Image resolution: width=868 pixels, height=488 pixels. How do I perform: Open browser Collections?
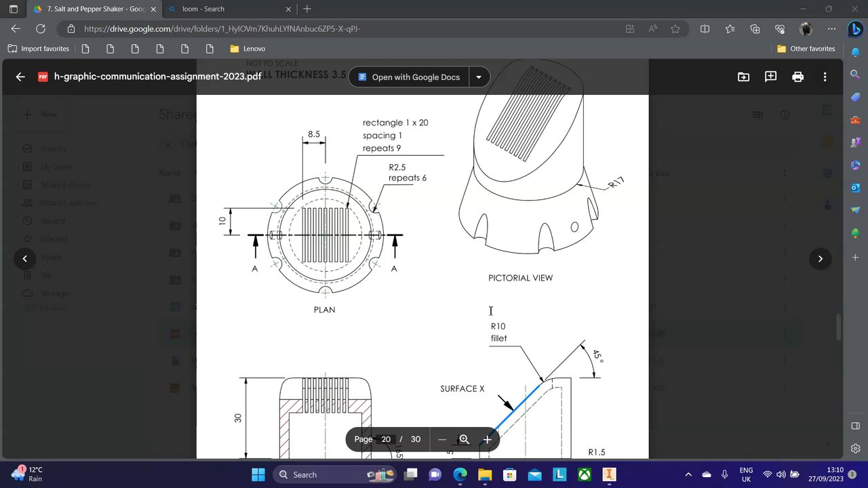755,28
